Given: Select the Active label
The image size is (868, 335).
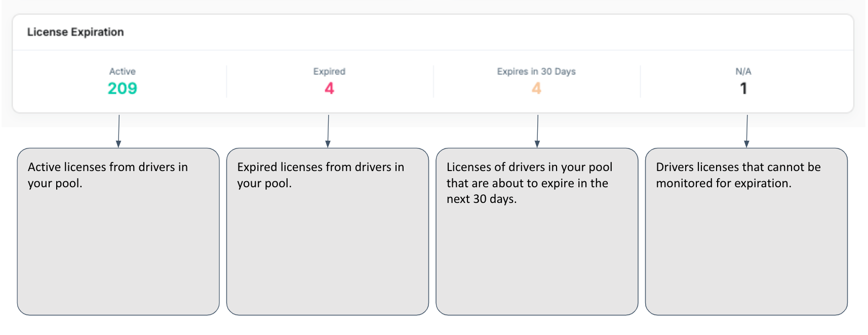Looking at the screenshot, I should (x=123, y=71).
